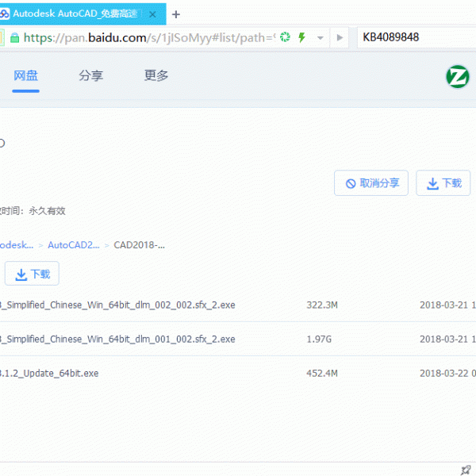The height and width of the screenshot is (476, 476).
Task: Open the 更多 menu
Action: coord(156,76)
